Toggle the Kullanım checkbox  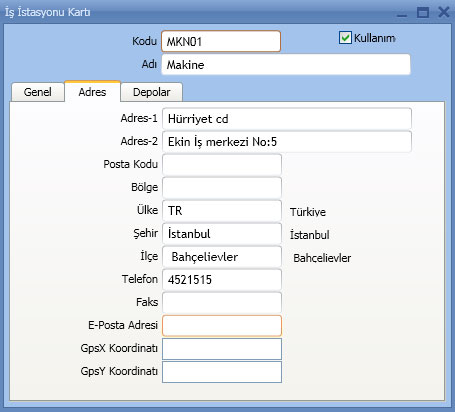(x=345, y=38)
